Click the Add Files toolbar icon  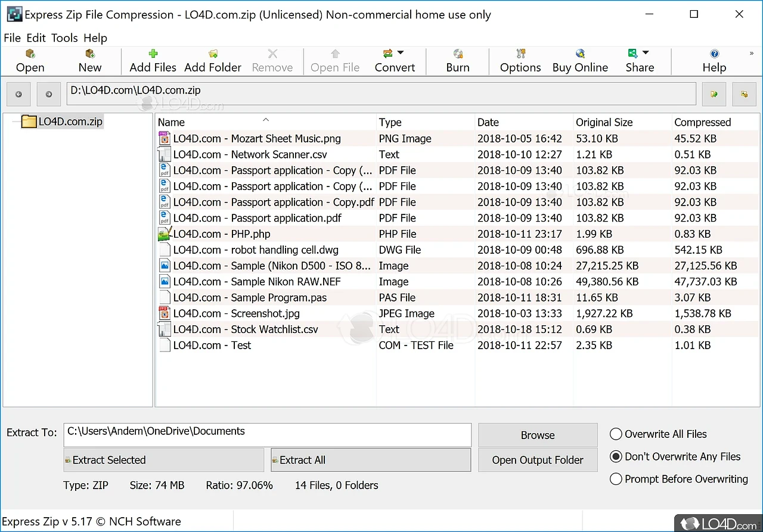153,61
